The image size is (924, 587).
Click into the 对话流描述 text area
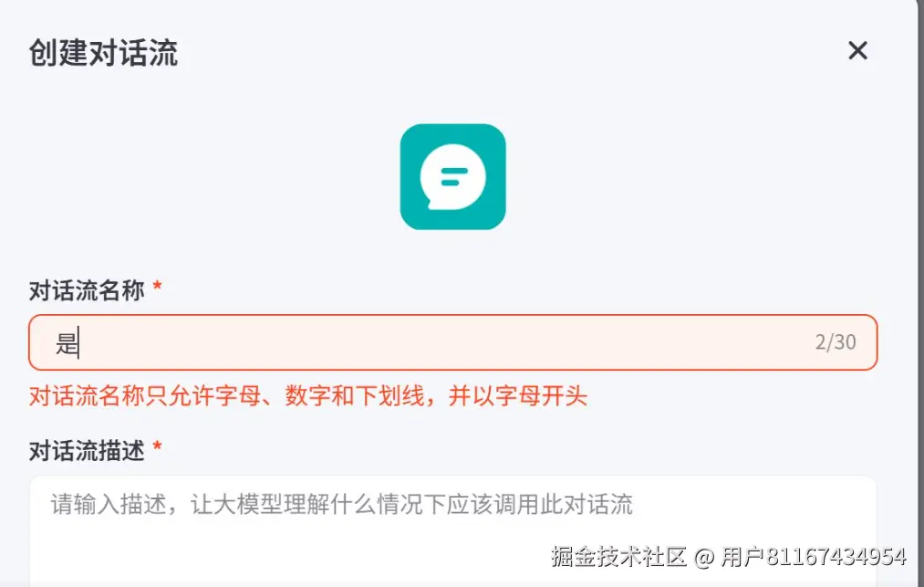click(x=452, y=531)
